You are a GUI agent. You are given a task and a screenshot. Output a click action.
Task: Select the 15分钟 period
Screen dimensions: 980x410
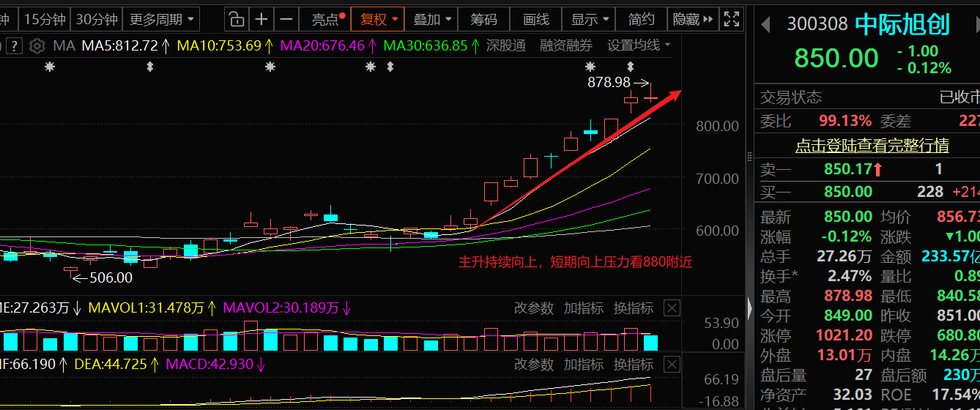[44, 19]
